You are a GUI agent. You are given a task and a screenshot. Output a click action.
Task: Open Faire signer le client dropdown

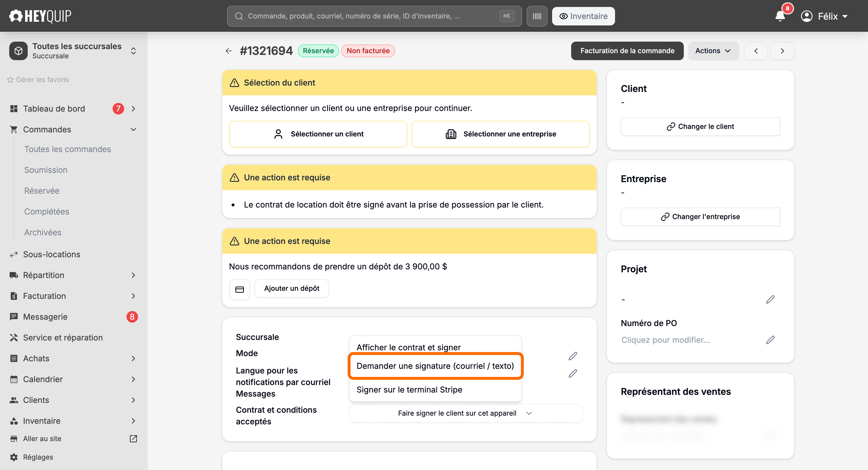466,413
